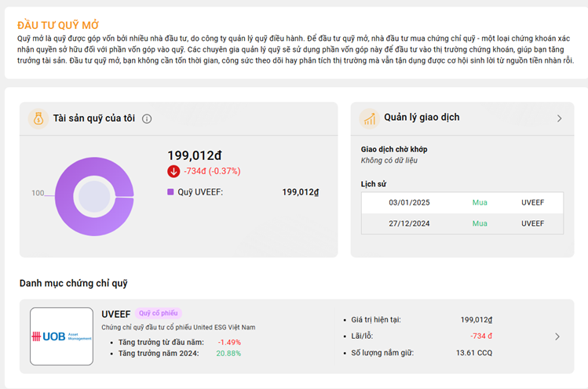Click the UOB Asset Management logo thumbnail
Image resolution: width=588 pixels, height=389 pixels.
(x=61, y=336)
